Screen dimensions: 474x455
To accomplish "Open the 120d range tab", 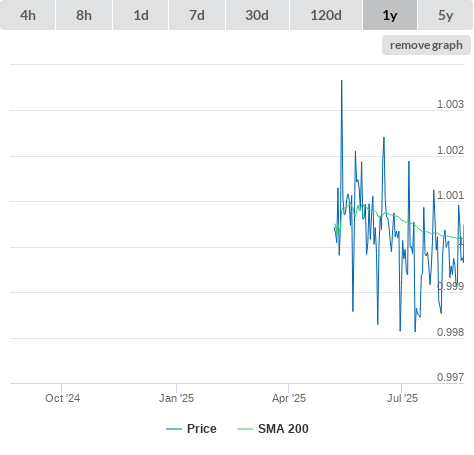I will pos(326,15).
